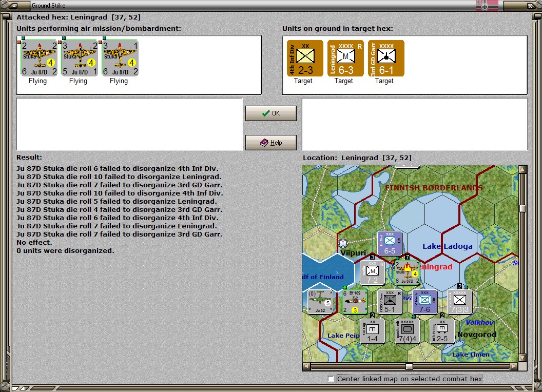Click the Viipuri port anchor icon

point(343,243)
